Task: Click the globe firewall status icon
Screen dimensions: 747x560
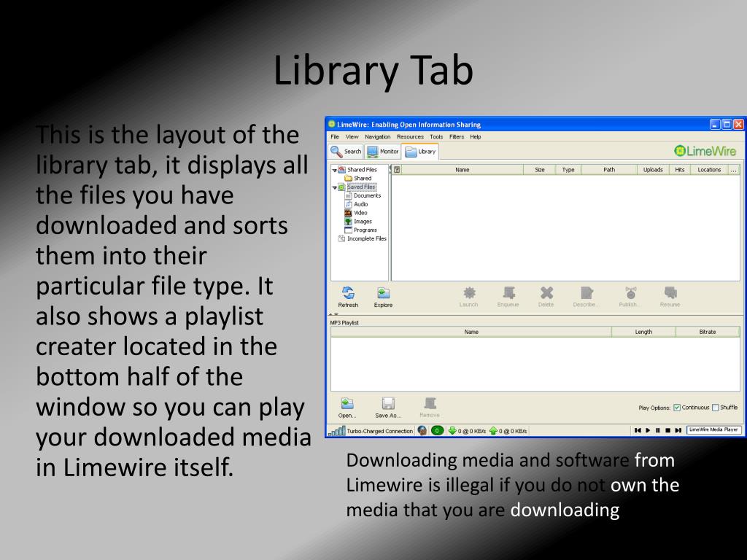Action: [x=422, y=430]
